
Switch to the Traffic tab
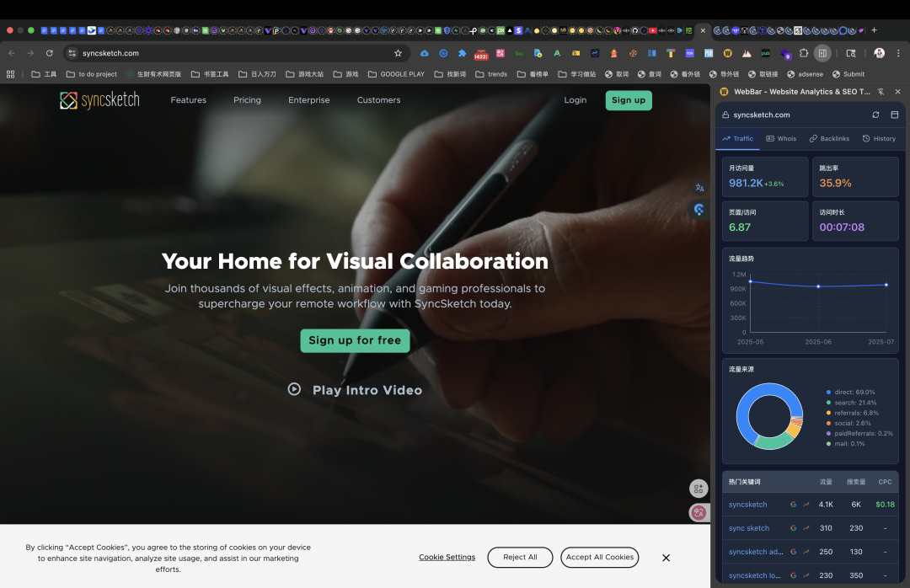click(x=737, y=139)
